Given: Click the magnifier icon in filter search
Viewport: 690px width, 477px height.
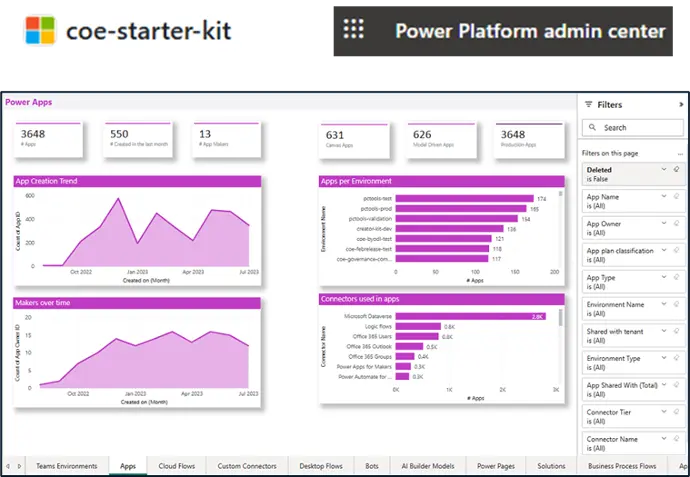Looking at the screenshot, I should 592,127.
